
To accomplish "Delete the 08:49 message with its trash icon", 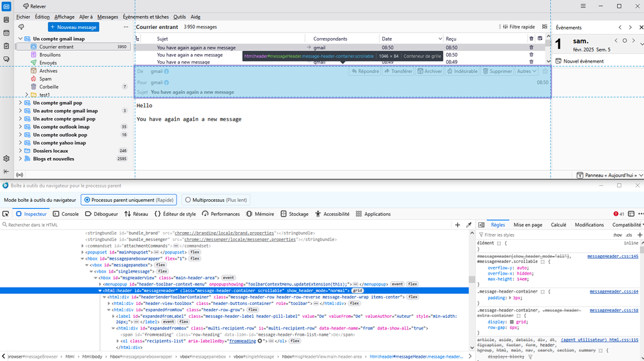I will pos(531,62).
